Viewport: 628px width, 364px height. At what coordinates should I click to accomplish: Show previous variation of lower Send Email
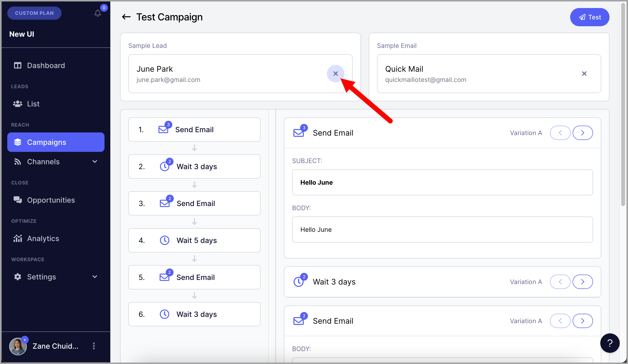coord(560,321)
